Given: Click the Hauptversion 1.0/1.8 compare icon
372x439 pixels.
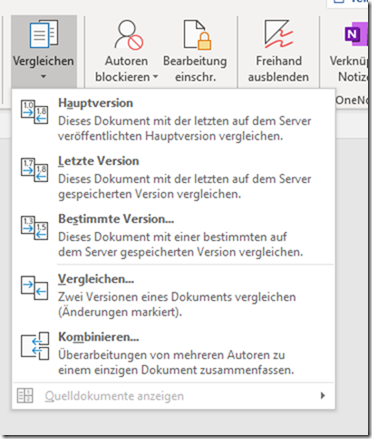Looking at the screenshot, I should [x=35, y=112].
